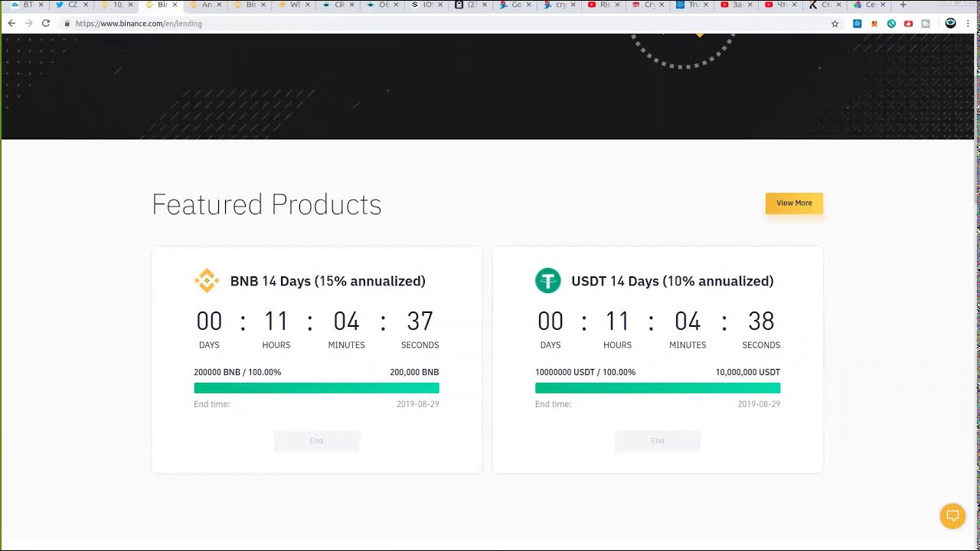
Task: Go back to the previous page
Action: (x=11, y=24)
